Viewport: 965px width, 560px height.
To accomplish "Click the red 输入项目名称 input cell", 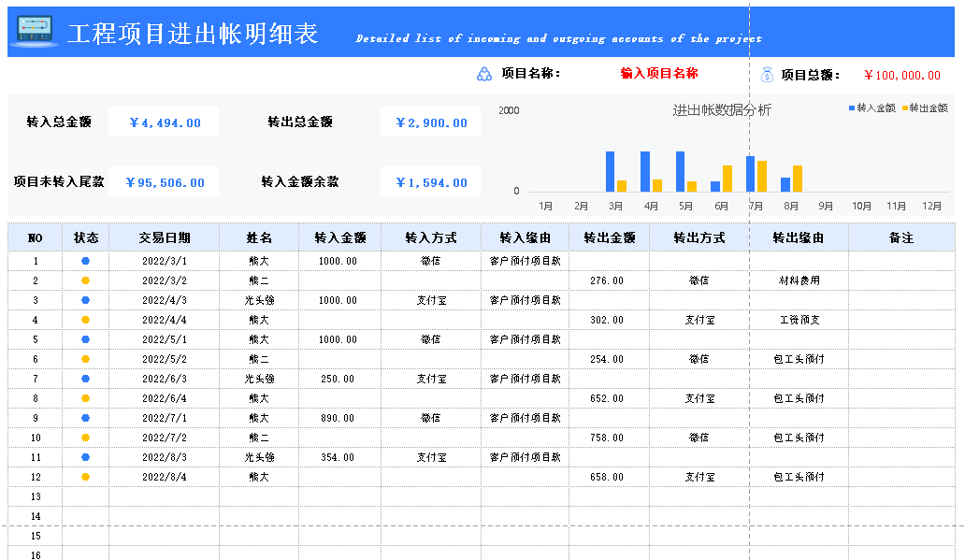I will click(658, 74).
